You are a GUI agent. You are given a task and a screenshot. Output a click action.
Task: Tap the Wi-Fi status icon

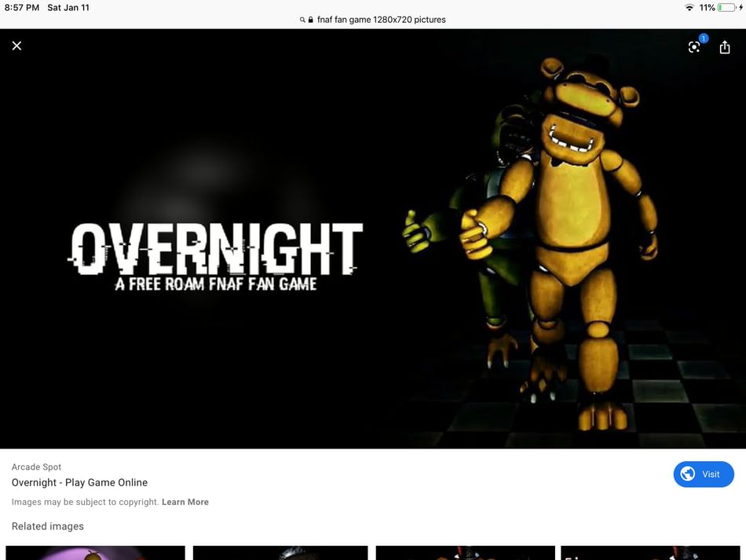point(689,8)
